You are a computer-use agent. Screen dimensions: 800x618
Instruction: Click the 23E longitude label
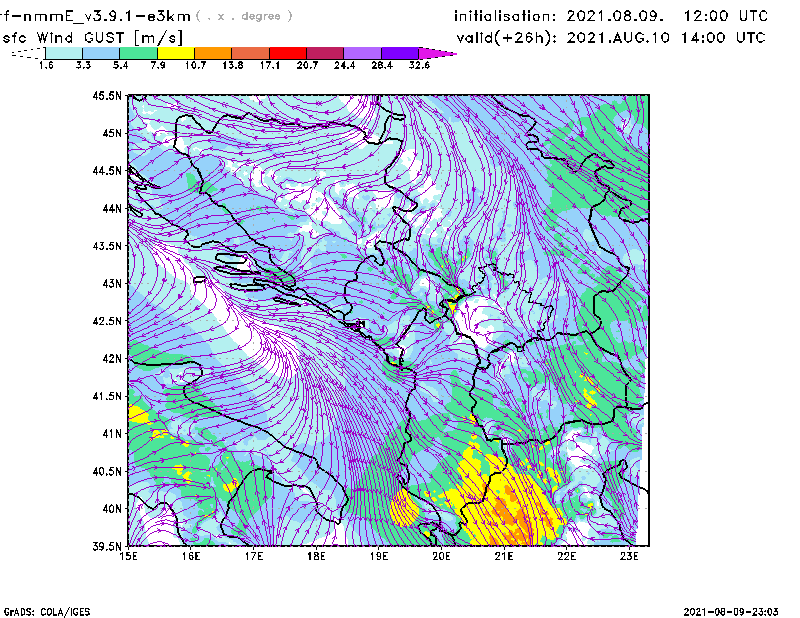pos(629,556)
